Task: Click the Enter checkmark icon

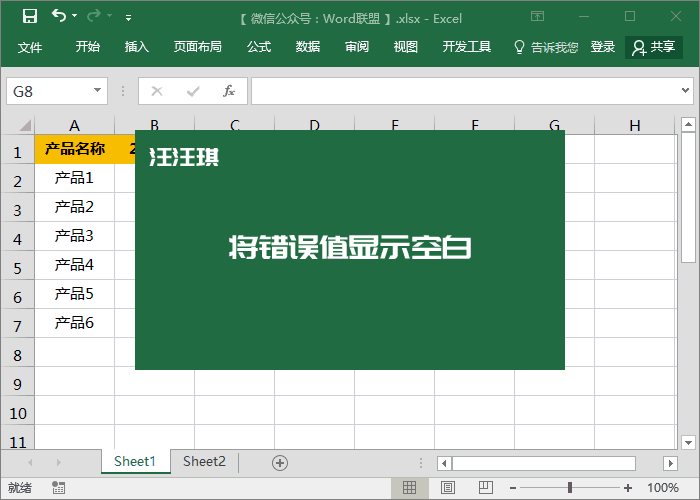Action: point(193,92)
